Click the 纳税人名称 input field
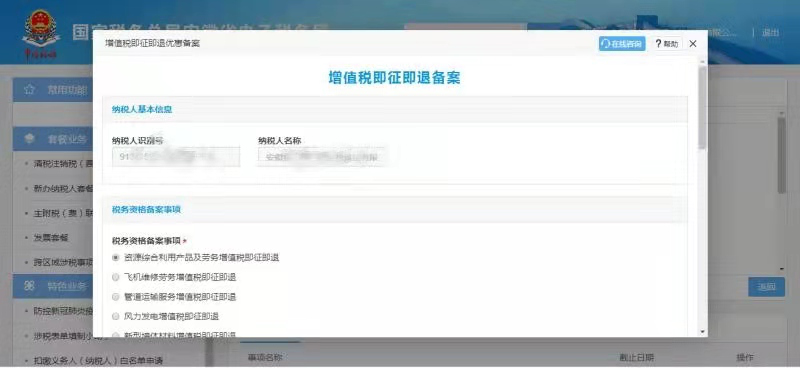 (321, 157)
